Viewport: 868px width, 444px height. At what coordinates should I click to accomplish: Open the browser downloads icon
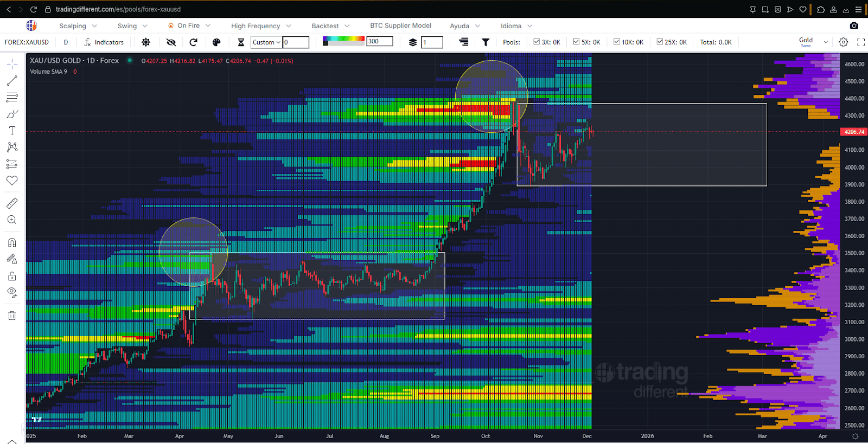click(x=846, y=9)
